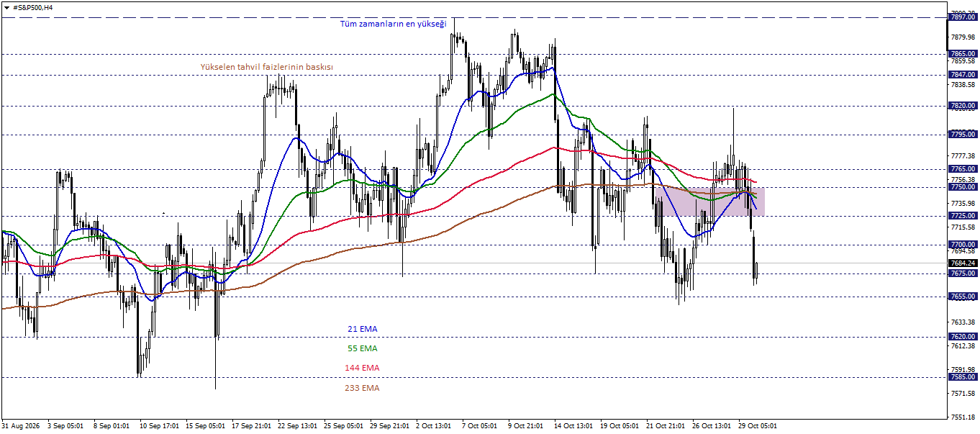Click the '10 Sep 17:01' time axis label

158,425
